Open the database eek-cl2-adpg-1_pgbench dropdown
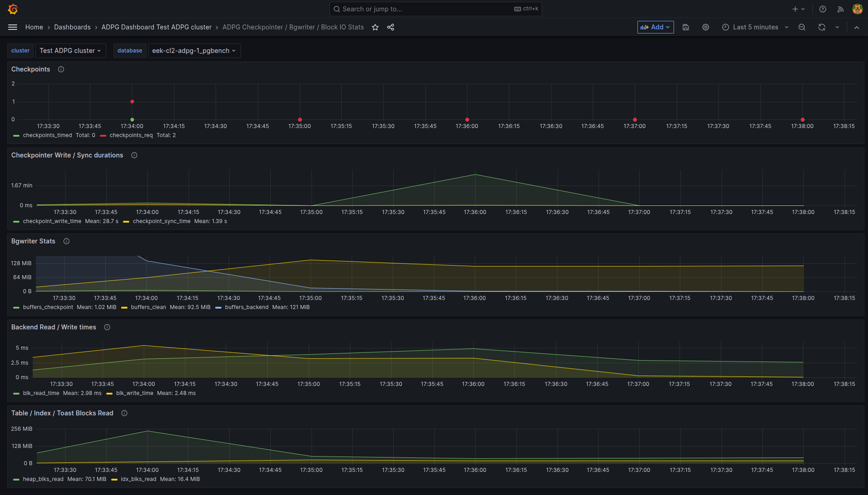This screenshot has width=868, height=495. 194,51
